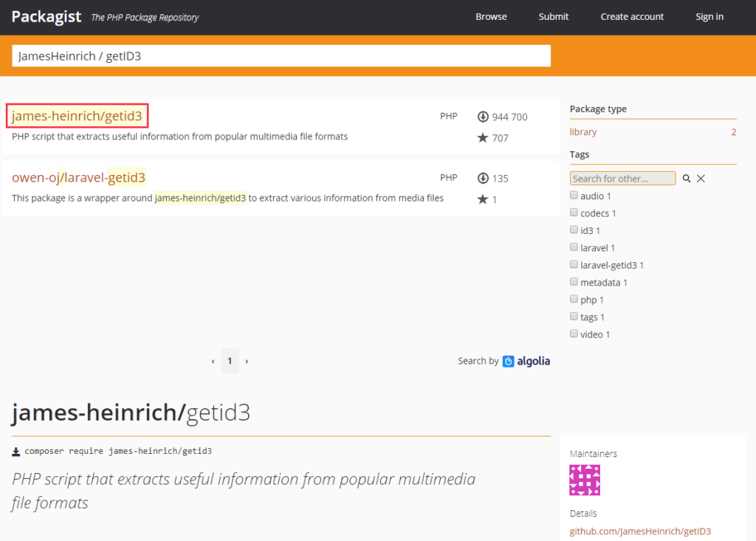This screenshot has width=756, height=541.
Task: Click the star icon showing 707
Action: (x=483, y=138)
